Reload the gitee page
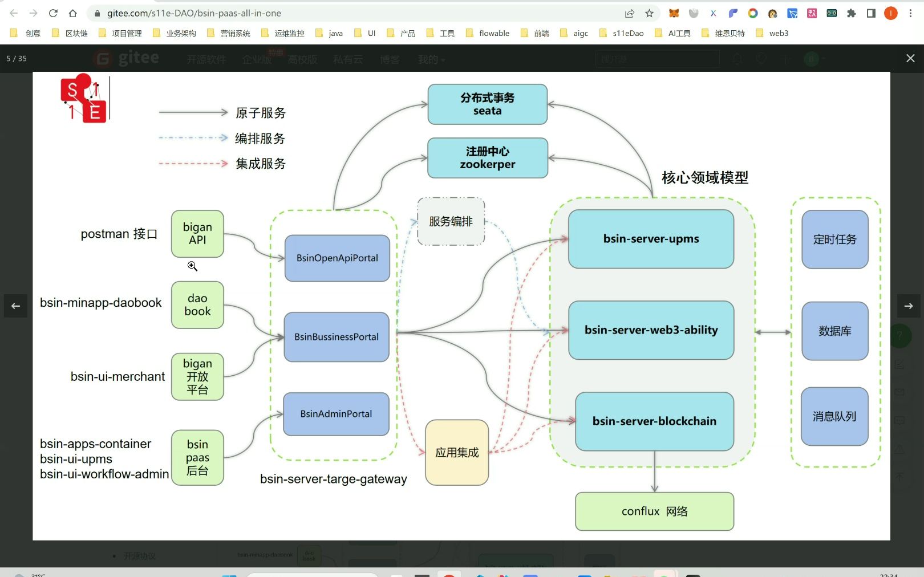 pyautogui.click(x=53, y=13)
